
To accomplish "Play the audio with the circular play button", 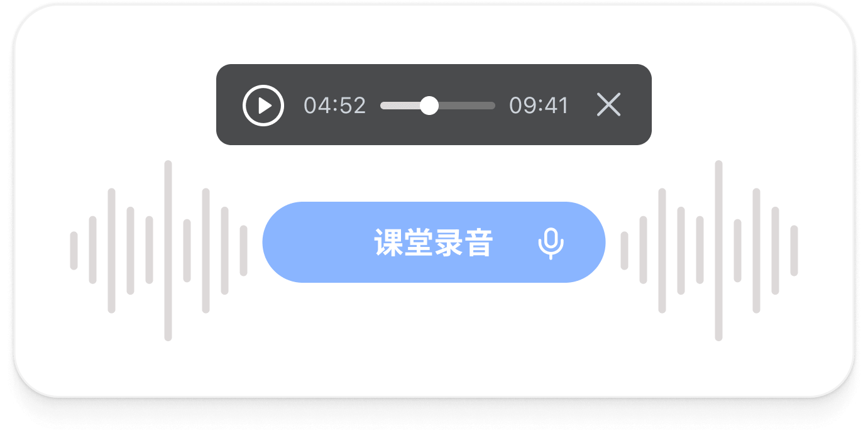I will (263, 106).
